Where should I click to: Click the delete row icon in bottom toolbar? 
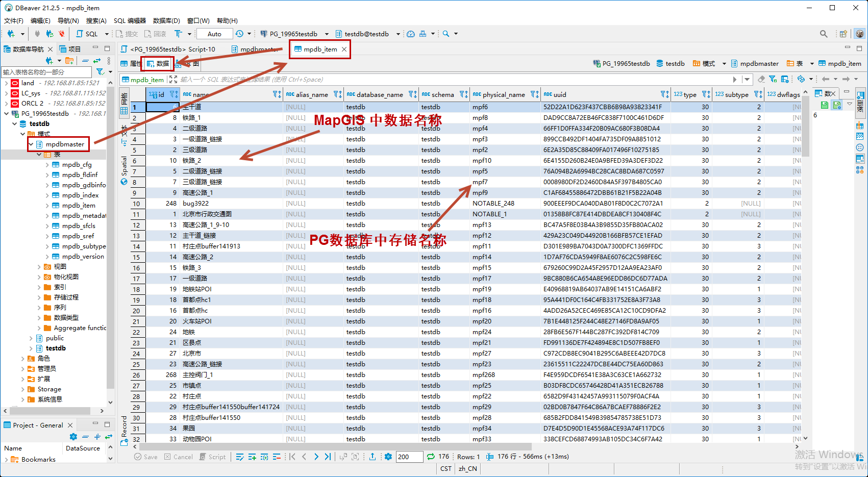277,457
